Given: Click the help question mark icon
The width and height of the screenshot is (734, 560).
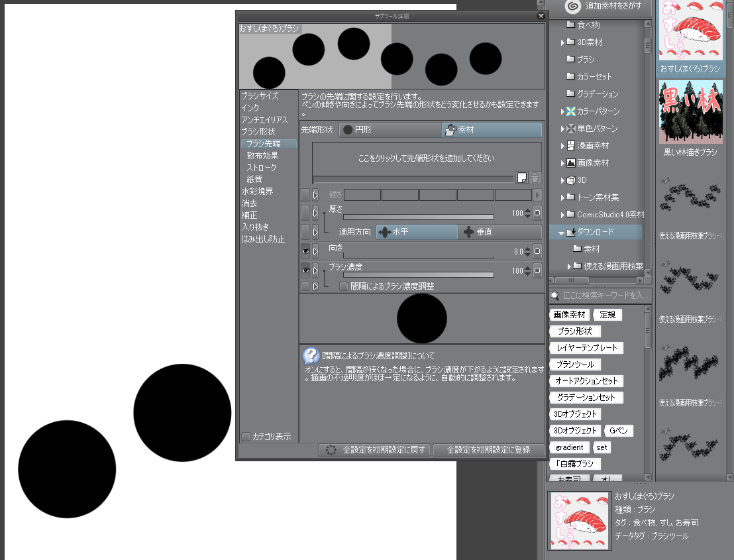Looking at the screenshot, I should click(311, 355).
